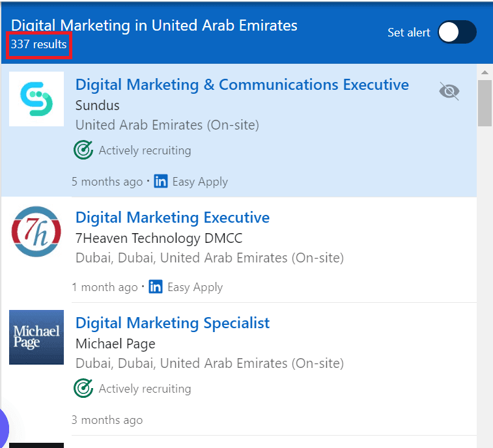Click Michael Page Actively recruiting text

(x=145, y=389)
